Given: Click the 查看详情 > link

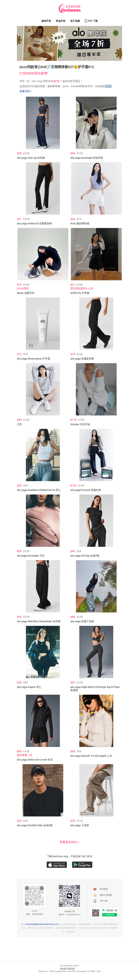Looking at the screenshot, I should (x=25, y=91).
